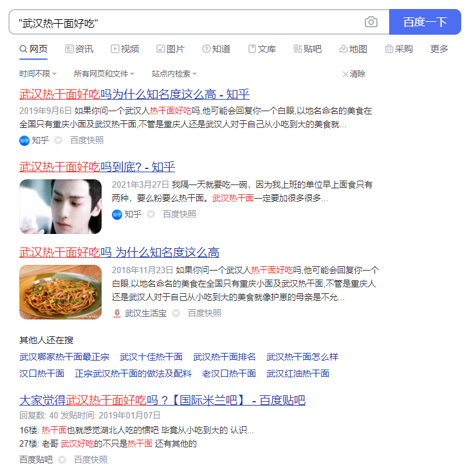Expand the 所有网页和文件 file type dropdown
Screen dimensions: 476x475
(x=104, y=74)
